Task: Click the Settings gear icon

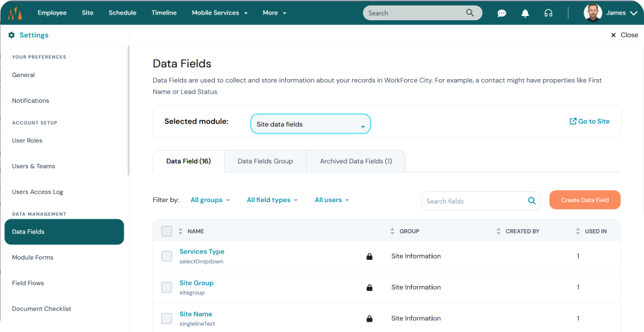Action: 12,35
